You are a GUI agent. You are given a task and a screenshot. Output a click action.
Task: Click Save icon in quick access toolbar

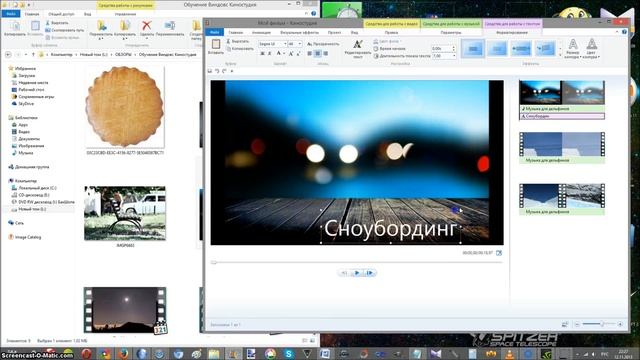[210, 71]
